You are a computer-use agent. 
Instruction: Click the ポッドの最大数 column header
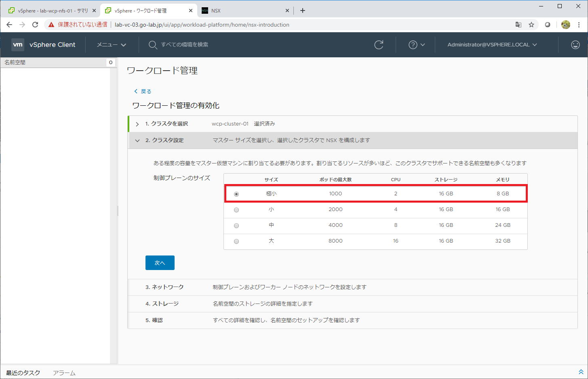pos(335,180)
